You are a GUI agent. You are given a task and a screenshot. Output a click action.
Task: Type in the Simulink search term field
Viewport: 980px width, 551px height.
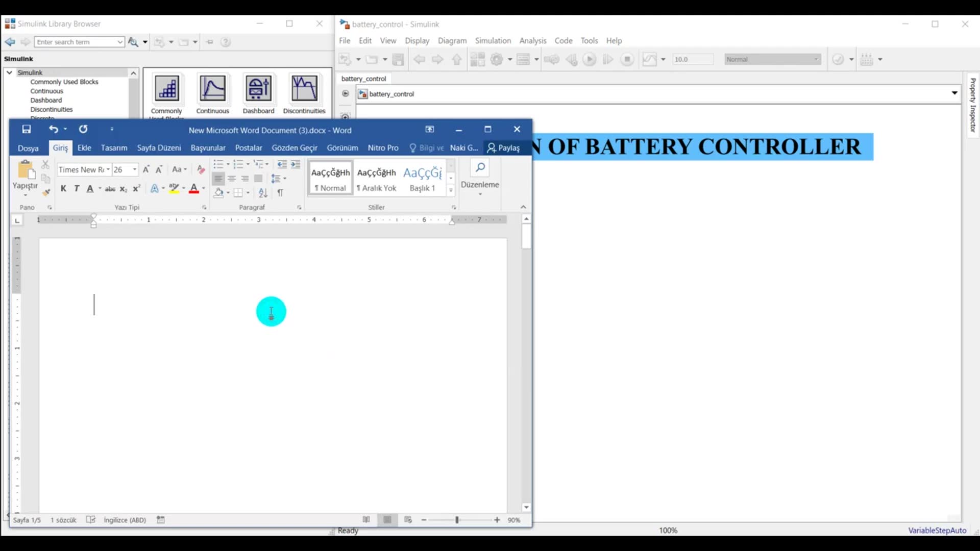coord(77,42)
